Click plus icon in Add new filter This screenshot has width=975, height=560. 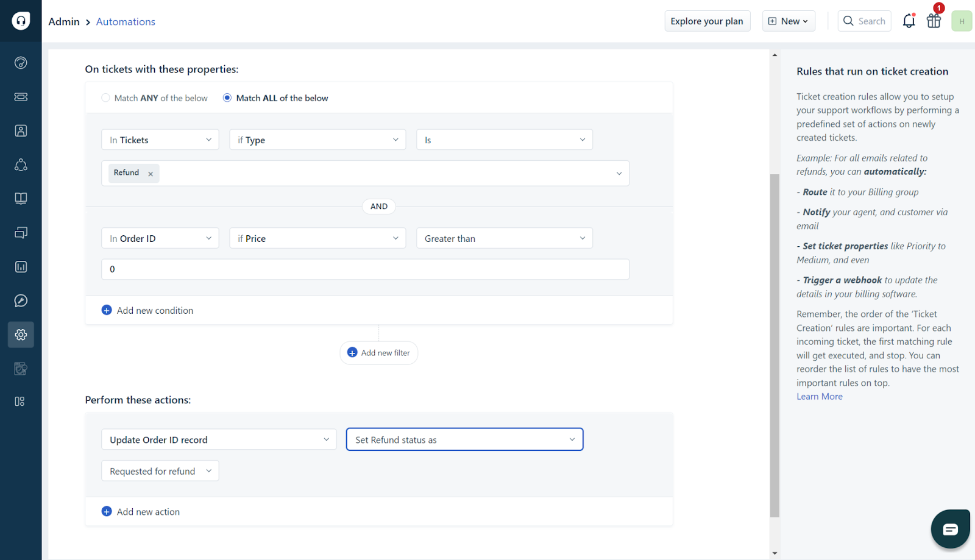pos(352,353)
